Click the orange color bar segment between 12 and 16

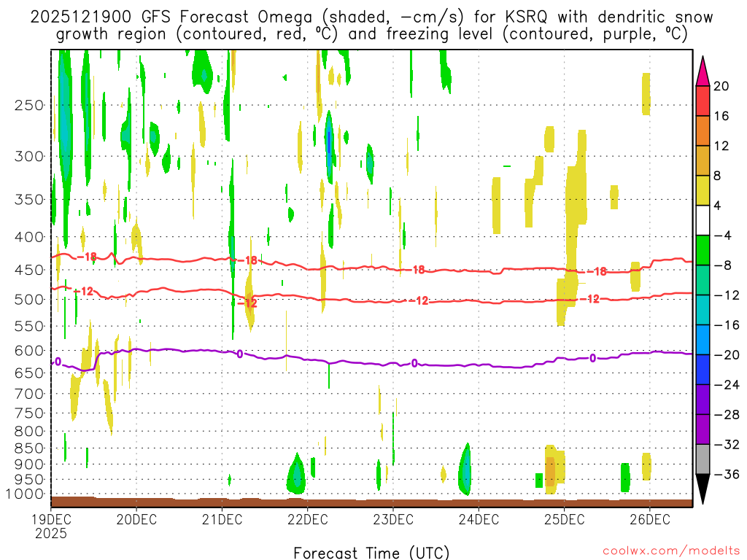(703, 131)
